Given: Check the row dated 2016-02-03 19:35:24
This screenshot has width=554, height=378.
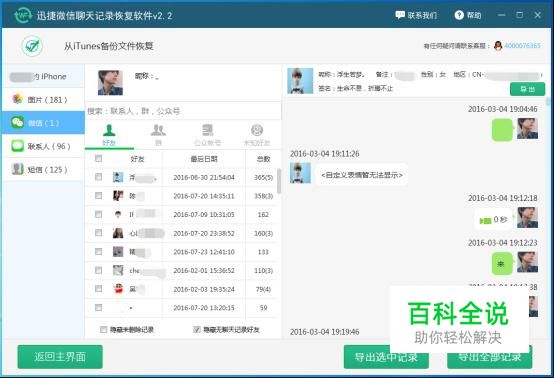Looking at the screenshot, I should tap(99, 289).
